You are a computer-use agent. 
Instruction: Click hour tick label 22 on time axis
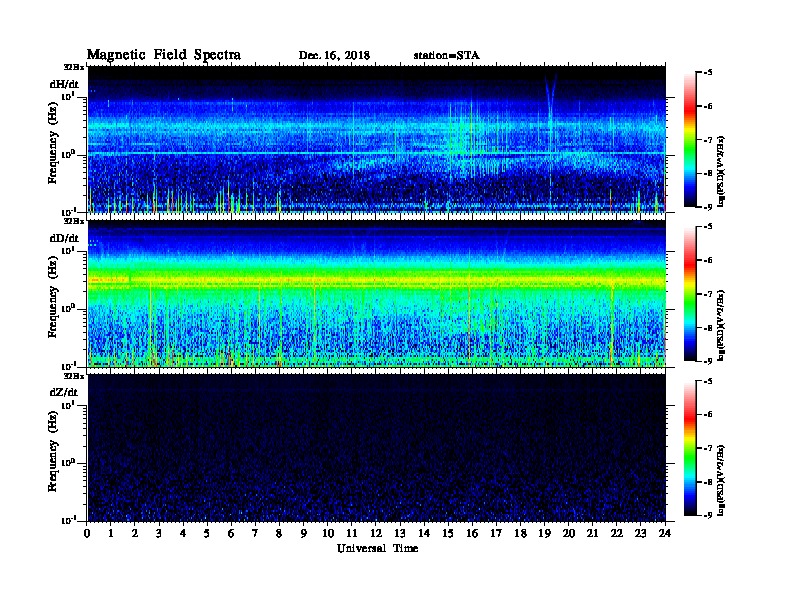coord(617,533)
